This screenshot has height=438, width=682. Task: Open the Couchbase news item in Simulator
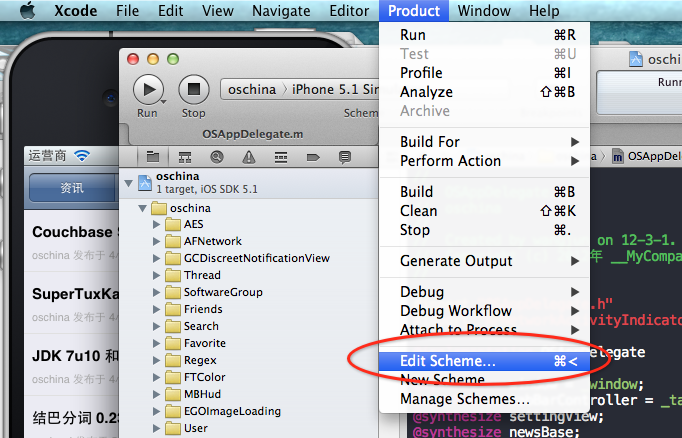(72, 242)
